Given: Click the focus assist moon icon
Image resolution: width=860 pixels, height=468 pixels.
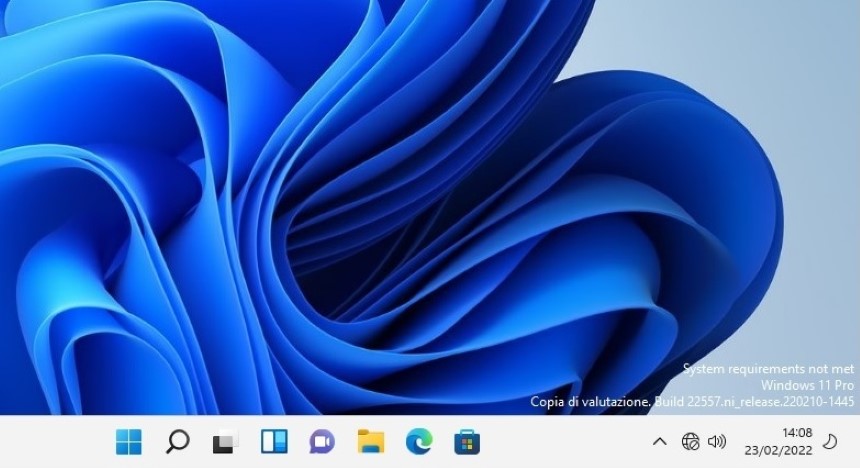Looking at the screenshot, I should [x=830, y=441].
